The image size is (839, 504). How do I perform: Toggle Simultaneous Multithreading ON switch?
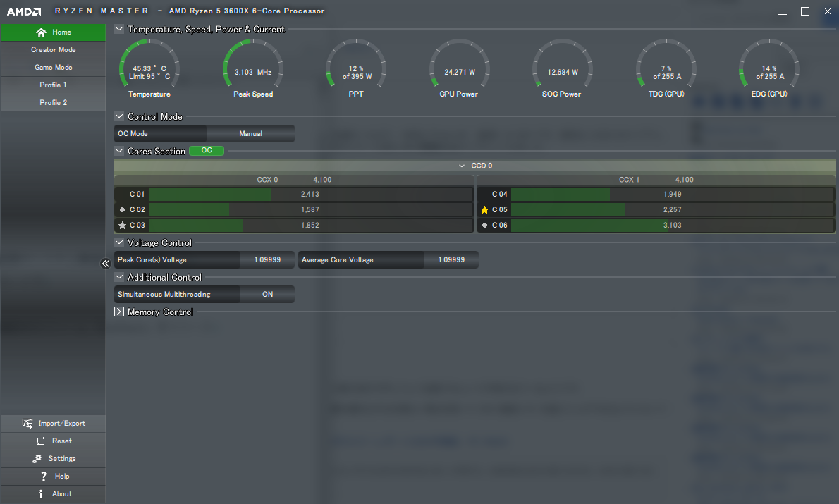tap(267, 295)
